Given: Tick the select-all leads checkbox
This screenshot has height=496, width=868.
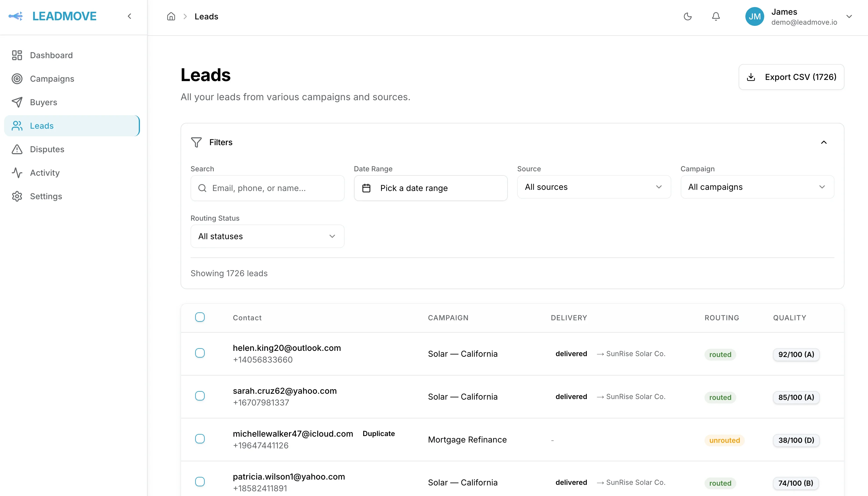Looking at the screenshot, I should [x=200, y=317].
